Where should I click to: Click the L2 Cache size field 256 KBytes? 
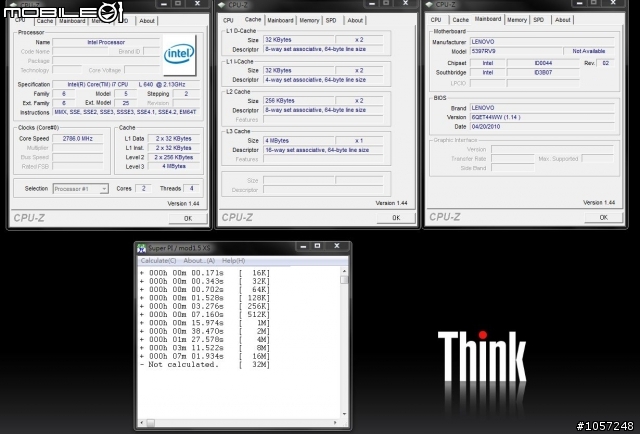298,101
